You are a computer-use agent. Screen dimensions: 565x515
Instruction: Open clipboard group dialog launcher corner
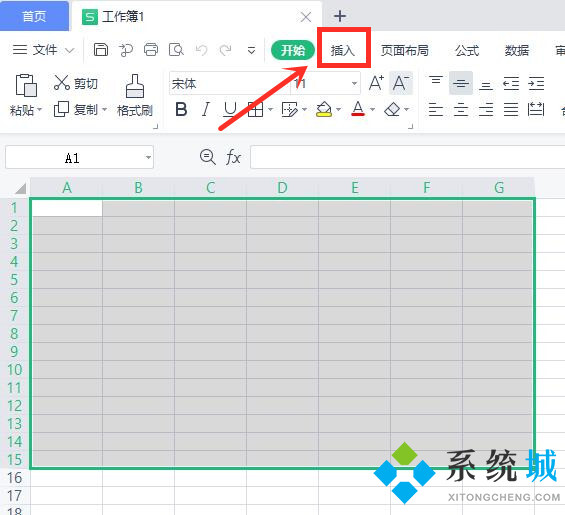(x=156, y=126)
